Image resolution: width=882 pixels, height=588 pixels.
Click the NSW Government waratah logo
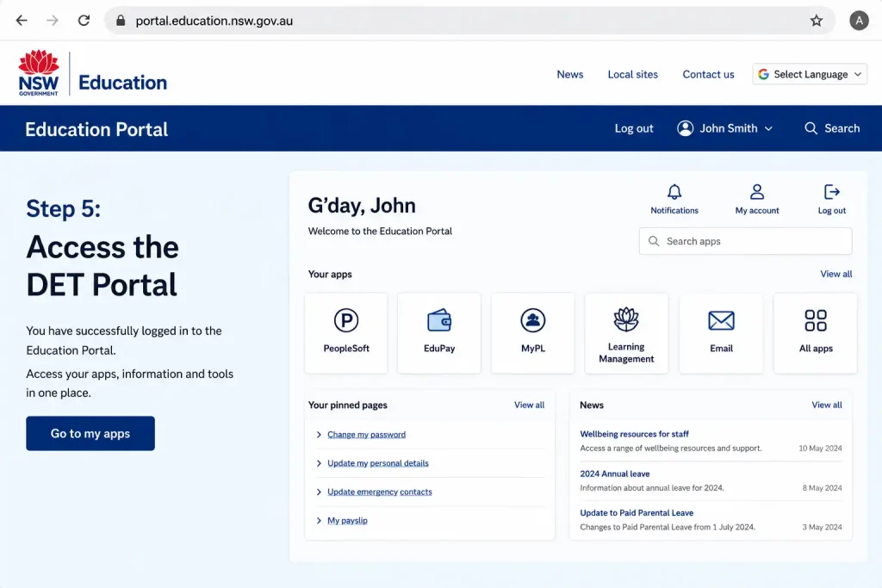click(x=38, y=73)
